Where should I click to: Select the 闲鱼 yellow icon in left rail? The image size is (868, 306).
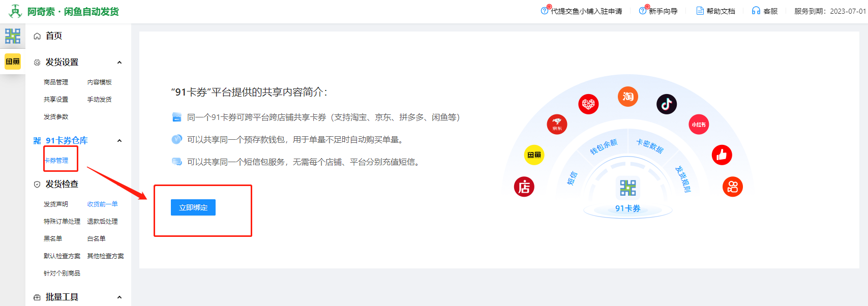(x=13, y=62)
